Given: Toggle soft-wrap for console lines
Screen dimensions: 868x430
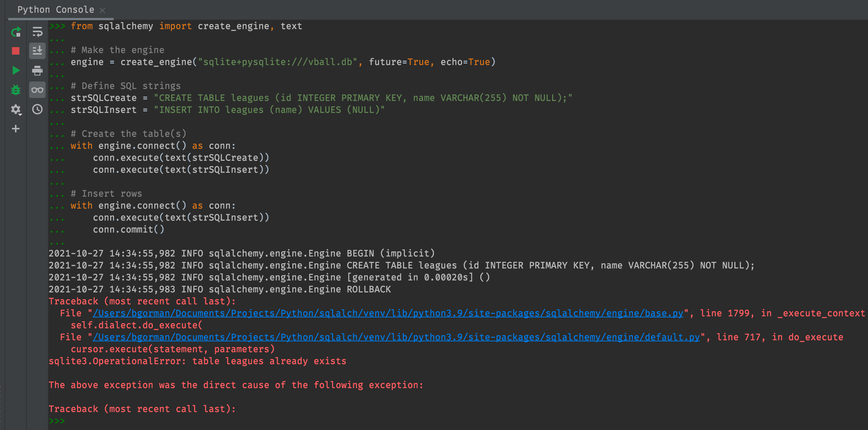Looking at the screenshot, I should (37, 32).
